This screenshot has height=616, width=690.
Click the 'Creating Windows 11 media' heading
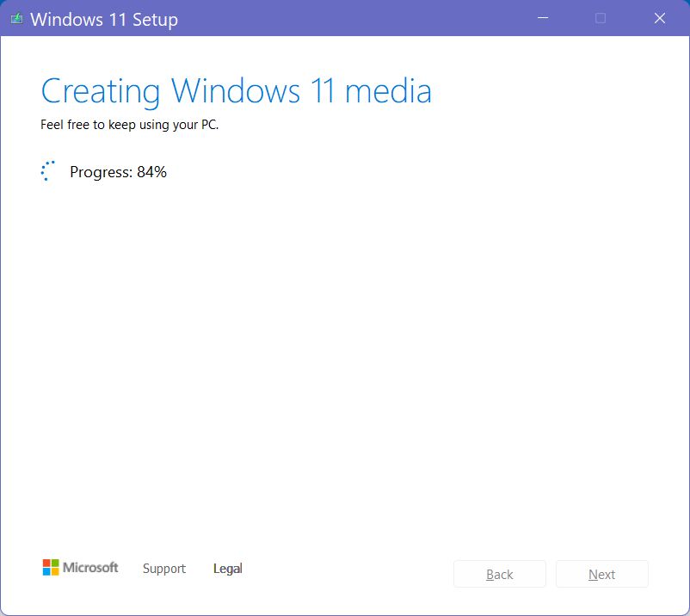237,91
